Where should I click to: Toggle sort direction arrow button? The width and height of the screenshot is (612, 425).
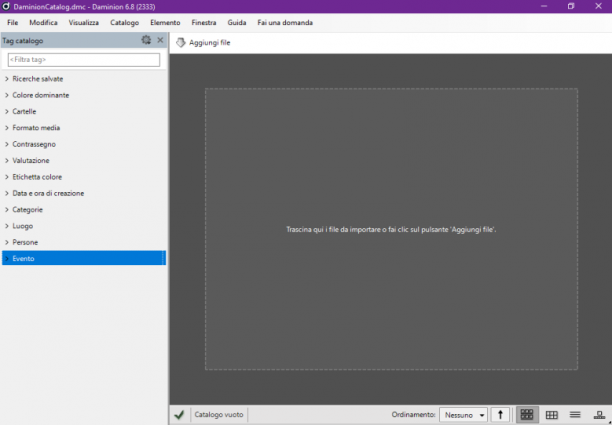click(x=500, y=415)
